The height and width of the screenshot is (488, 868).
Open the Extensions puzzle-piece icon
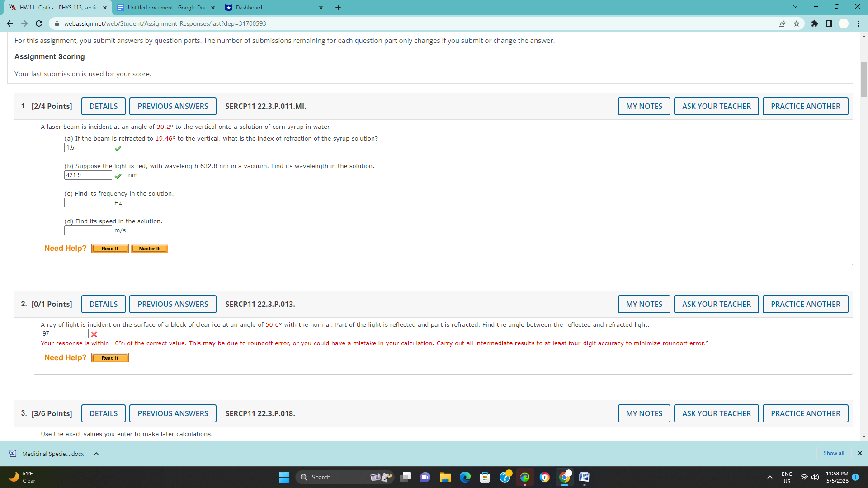[x=815, y=23]
